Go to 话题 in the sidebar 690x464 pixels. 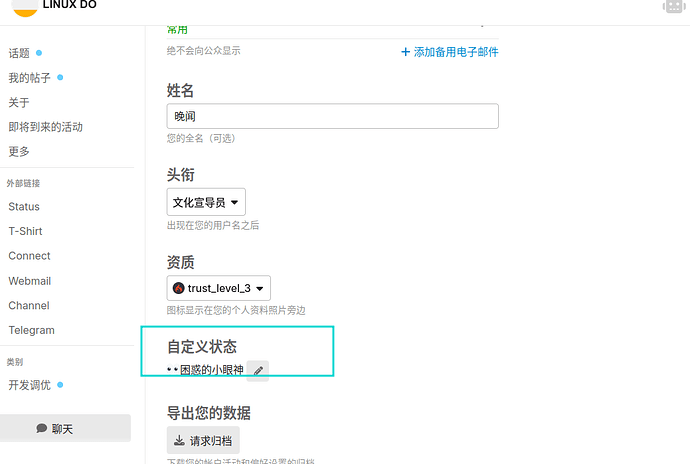tap(19, 53)
